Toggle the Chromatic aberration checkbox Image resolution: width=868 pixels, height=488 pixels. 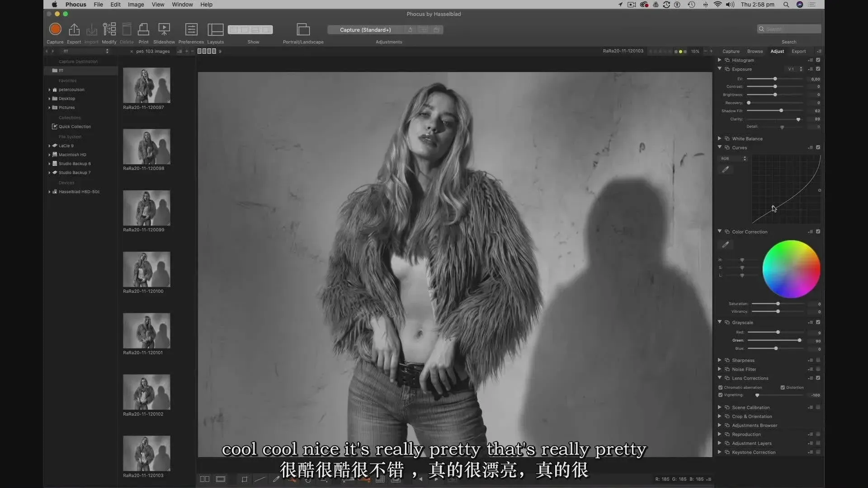(721, 387)
